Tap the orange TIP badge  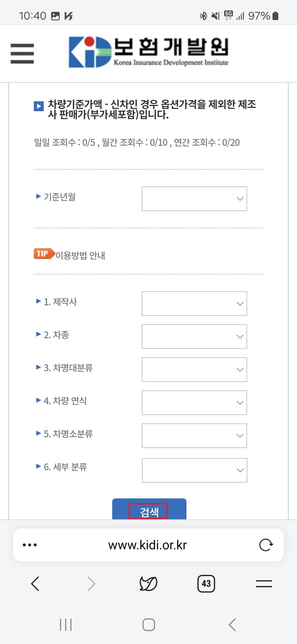(43, 255)
